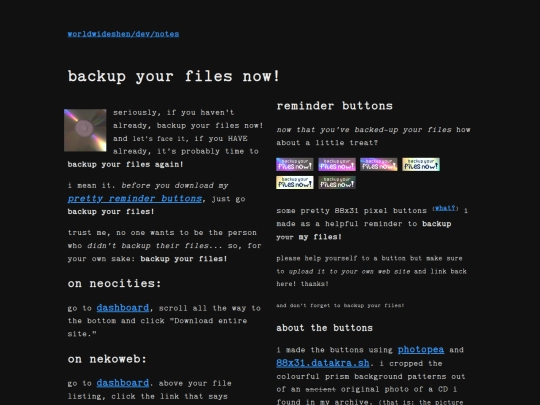Viewport: 540px width, 405px height.
Task: Click the small 'what?' superscript link
Action: (x=445, y=208)
